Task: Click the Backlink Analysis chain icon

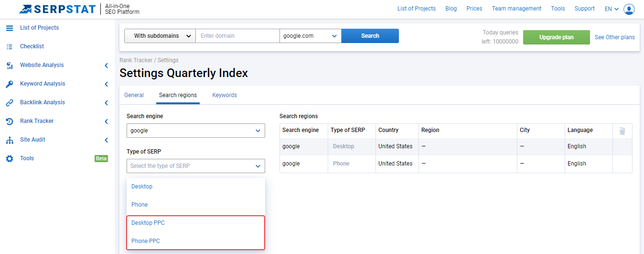Action: pyautogui.click(x=10, y=102)
